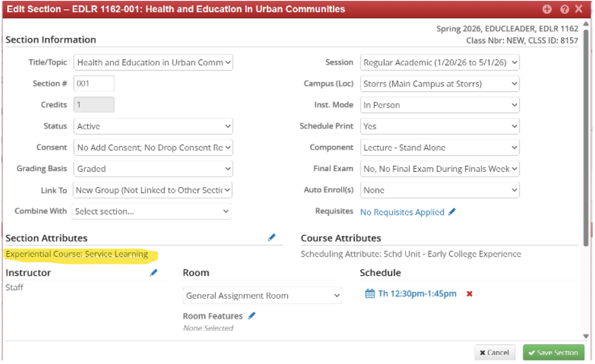
Task: Select the General Assignment Room dropdown
Action: (262, 296)
